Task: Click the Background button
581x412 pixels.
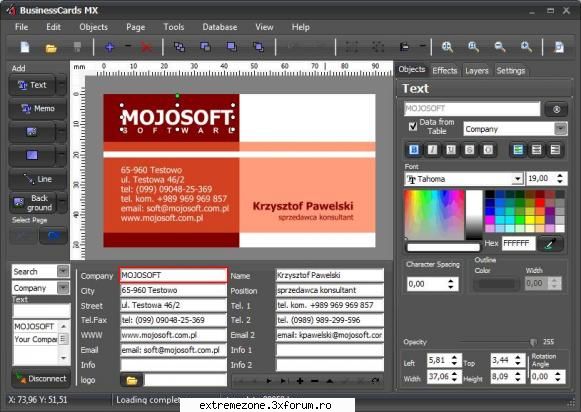Action: pyautogui.click(x=33, y=203)
